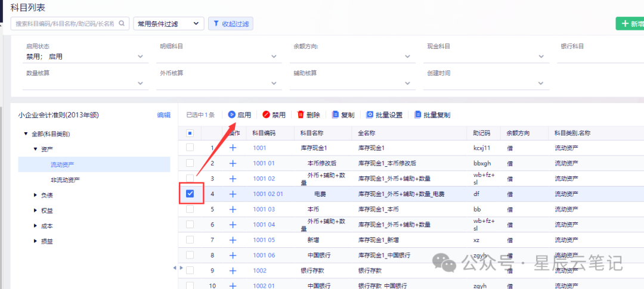The height and width of the screenshot is (289, 644).
Task: Click the 收起过滤 collapse filter button
Action: pyautogui.click(x=231, y=24)
